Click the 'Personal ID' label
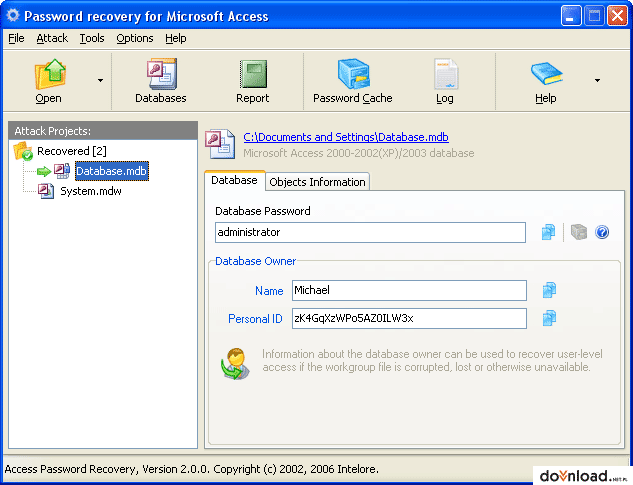The height and width of the screenshot is (485, 633). 255,319
